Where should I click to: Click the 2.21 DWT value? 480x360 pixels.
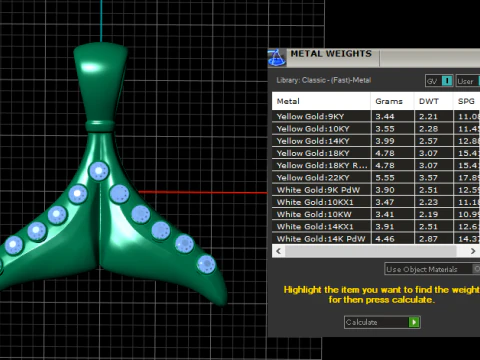coord(428,117)
